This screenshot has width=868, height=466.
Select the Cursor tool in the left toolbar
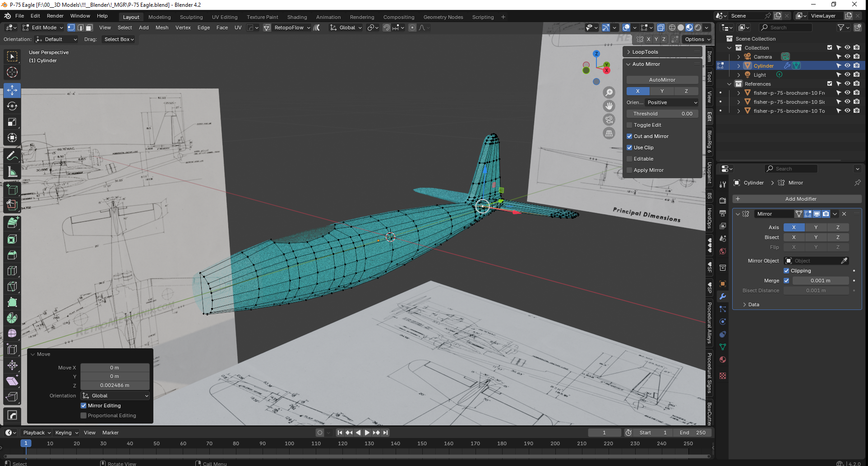[12, 72]
